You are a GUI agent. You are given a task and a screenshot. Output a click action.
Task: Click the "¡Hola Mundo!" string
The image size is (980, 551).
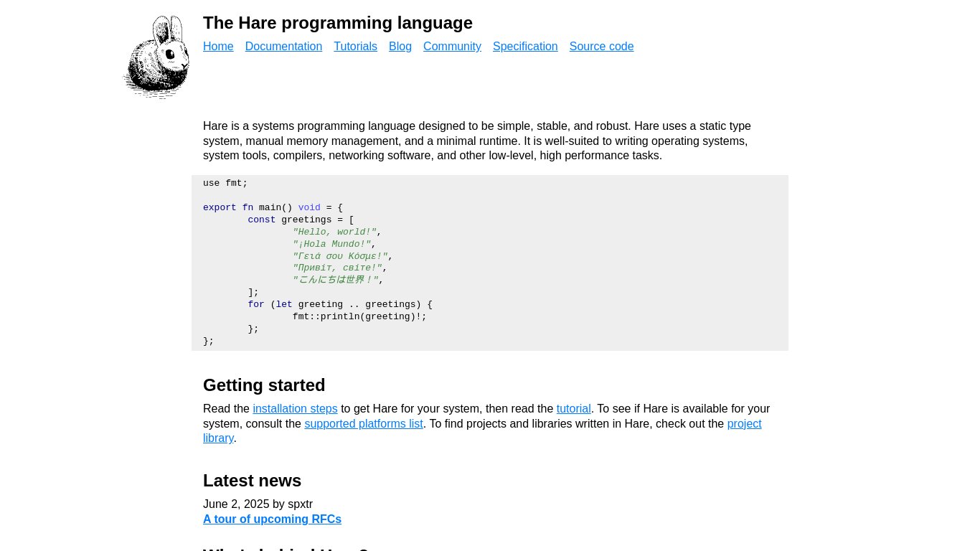pos(331,245)
